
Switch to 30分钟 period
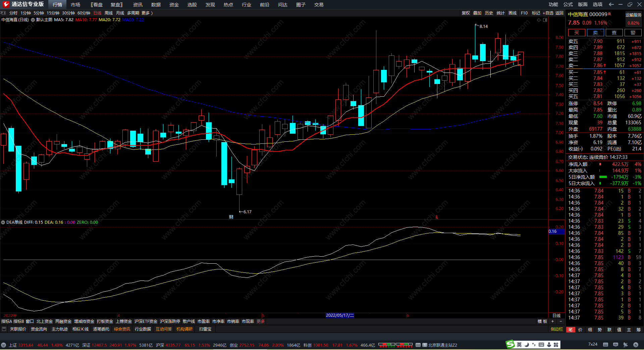(68, 13)
